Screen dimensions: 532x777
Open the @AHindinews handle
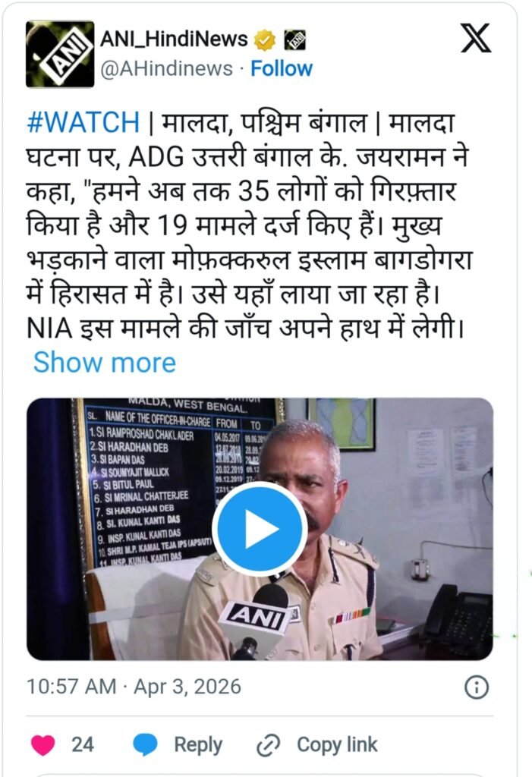pyautogui.click(x=167, y=68)
